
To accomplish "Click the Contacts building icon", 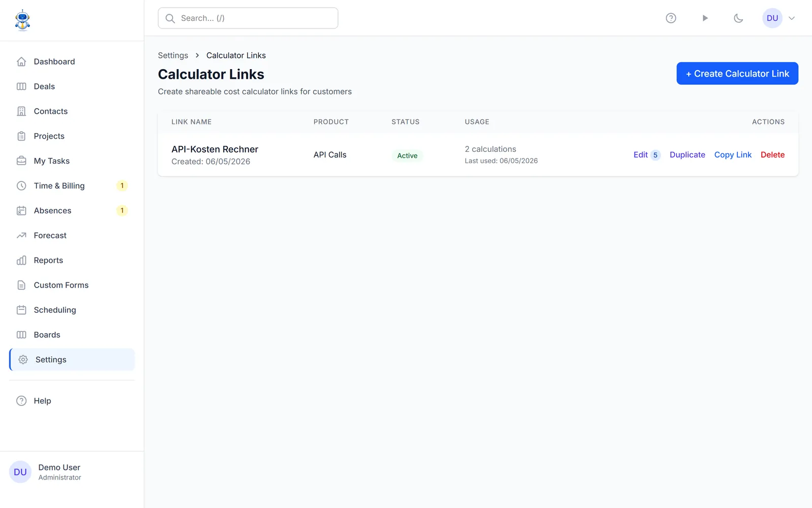I will pos(21,111).
